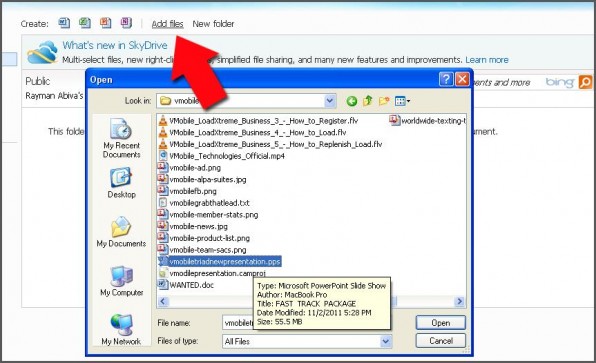This screenshot has height=363, width=596.
Task: Click the SkyDrive cloud logo
Action: click(42, 52)
